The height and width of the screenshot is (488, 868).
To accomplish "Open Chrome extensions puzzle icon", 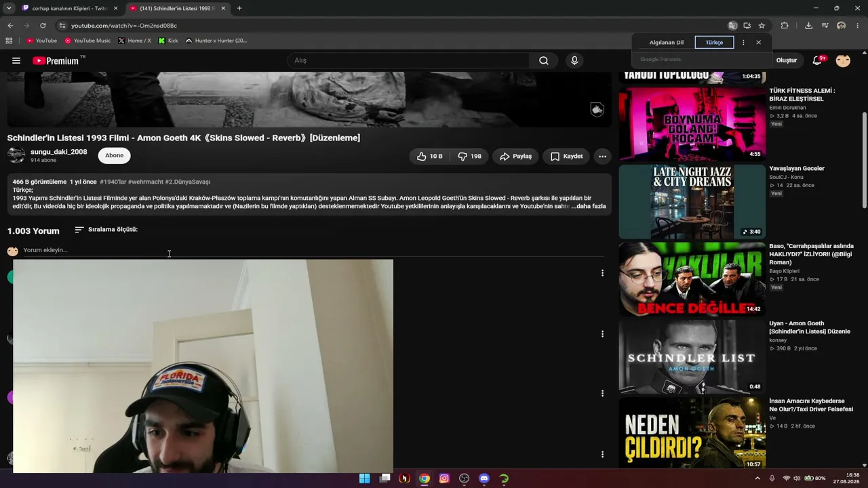I will click(785, 26).
